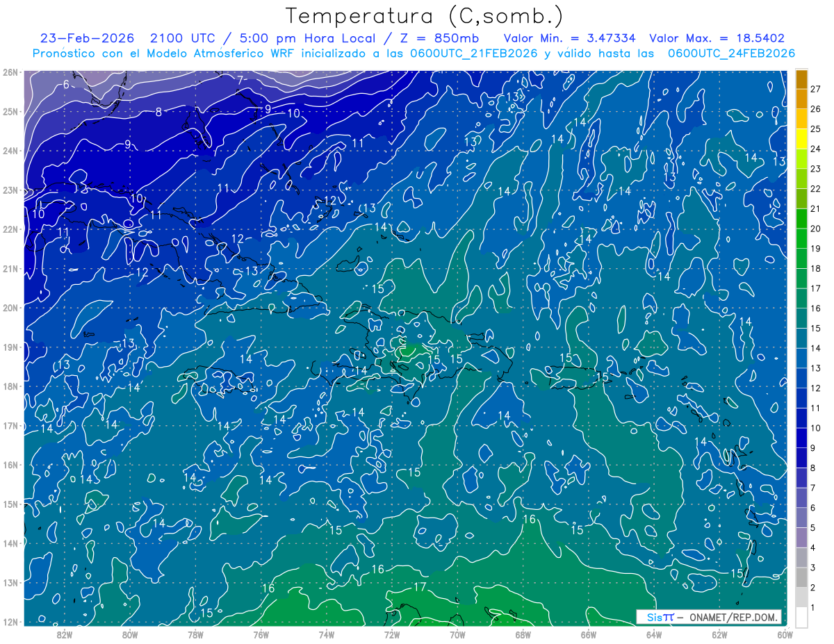The height and width of the screenshot is (644, 834).
Task: Click the "8" contour label on the map
Action: (158, 112)
